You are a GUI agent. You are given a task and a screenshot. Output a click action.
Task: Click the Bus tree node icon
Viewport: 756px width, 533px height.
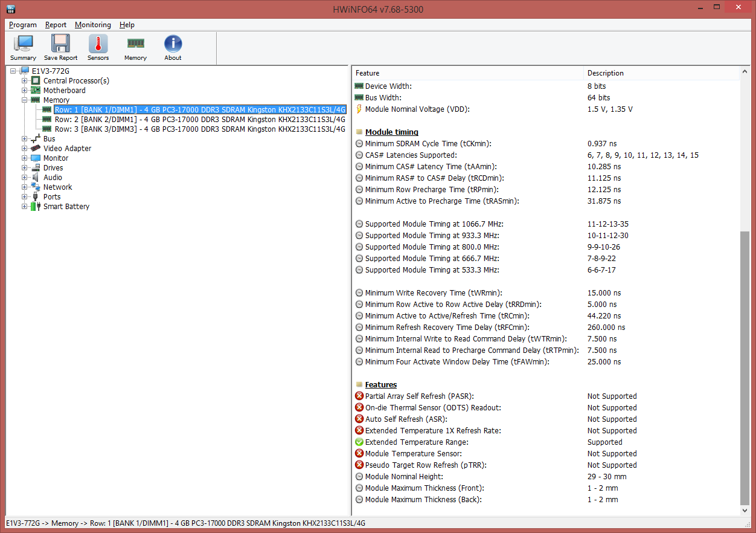(x=36, y=139)
